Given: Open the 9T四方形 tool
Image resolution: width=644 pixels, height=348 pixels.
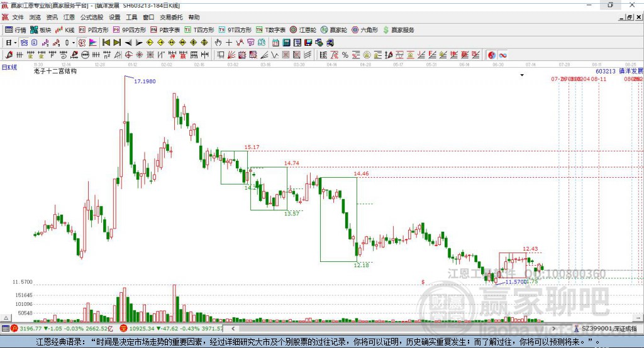Looking at the screenshot, I should pos(235,30).
